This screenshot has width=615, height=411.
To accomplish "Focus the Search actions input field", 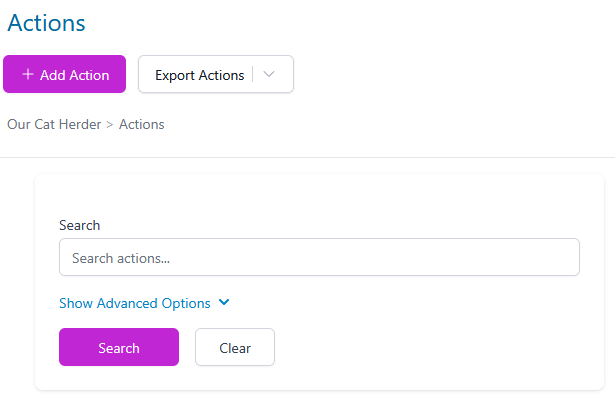I will (319, 257).
